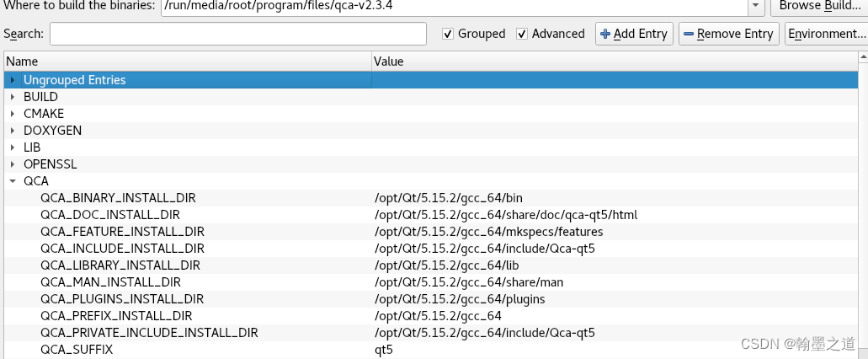
Task: Select the QCA_SUFFIX value qt5
Action: (x=384, y=350)
